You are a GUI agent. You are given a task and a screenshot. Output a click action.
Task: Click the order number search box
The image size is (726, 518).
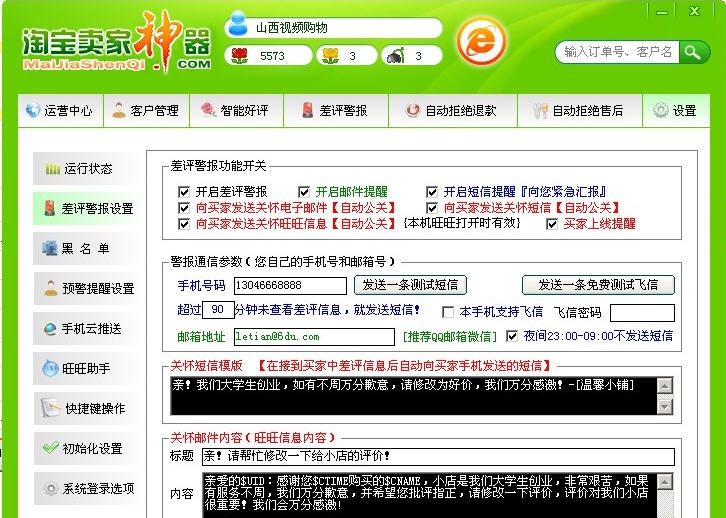[617, 52]
